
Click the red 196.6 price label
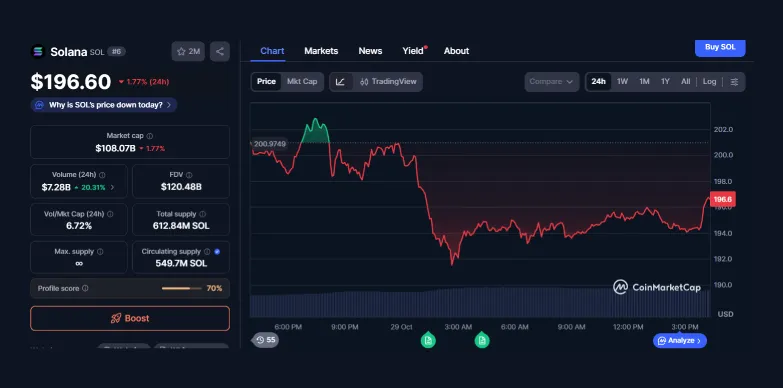722,199
